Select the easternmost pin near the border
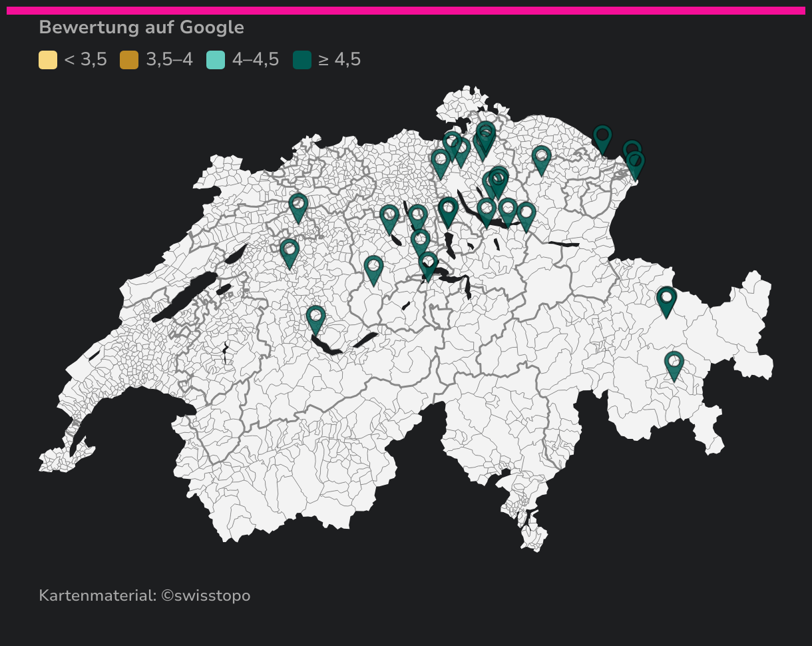The image size is (812, 646). (635, 163)
